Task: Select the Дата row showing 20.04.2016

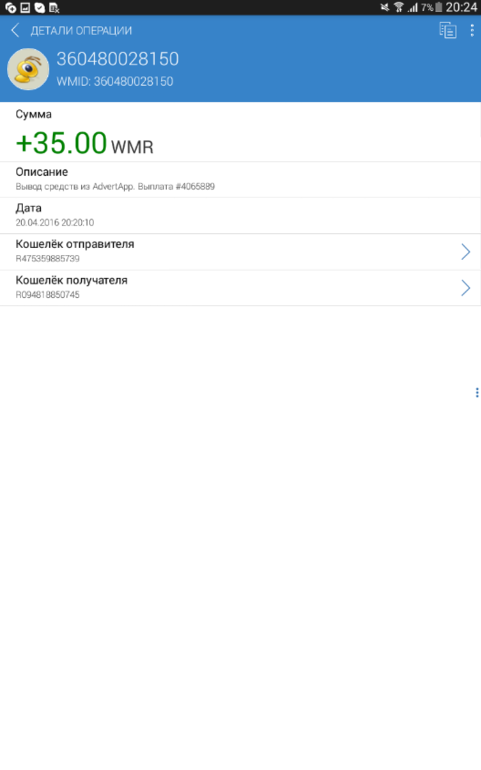Action: click(240, 216)
